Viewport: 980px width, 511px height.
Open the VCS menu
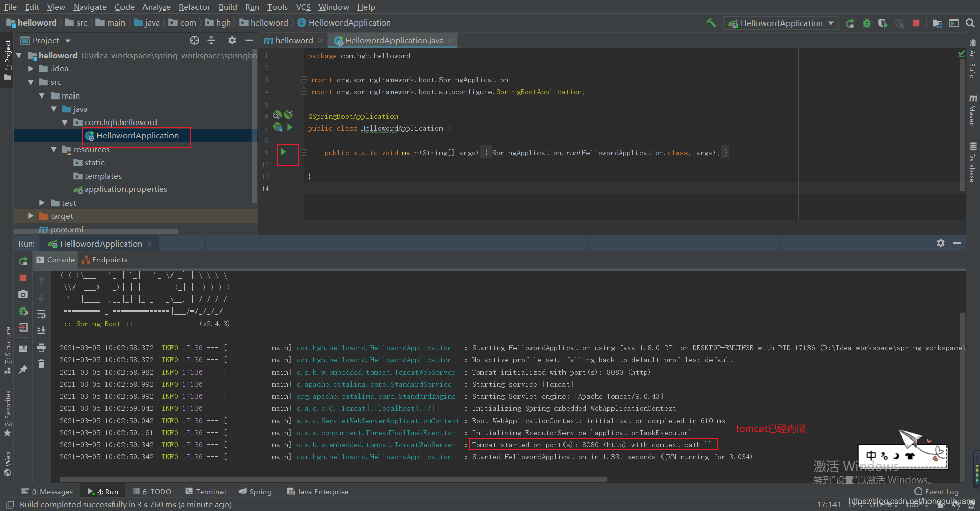(303, 7)
